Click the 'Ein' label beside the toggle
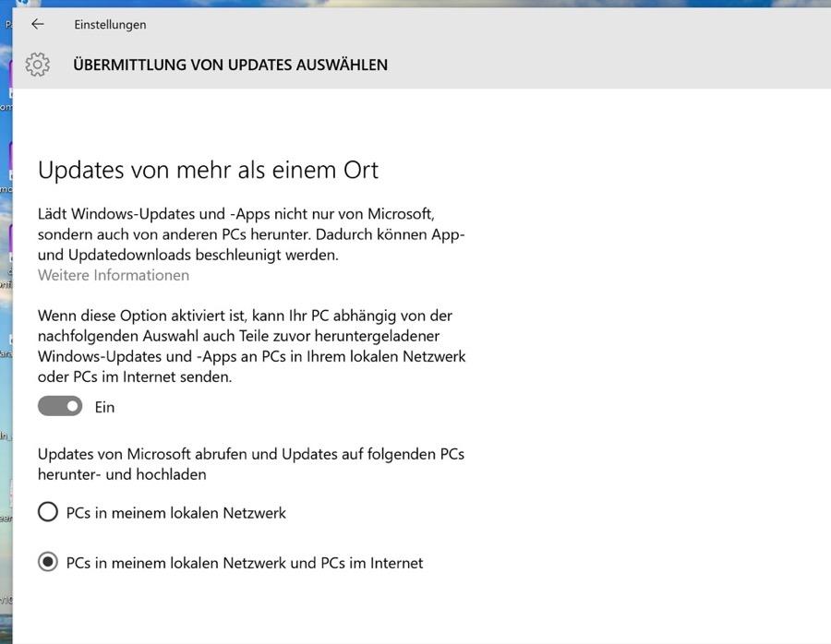Viewport: 831px width, 644px height. 104,407
